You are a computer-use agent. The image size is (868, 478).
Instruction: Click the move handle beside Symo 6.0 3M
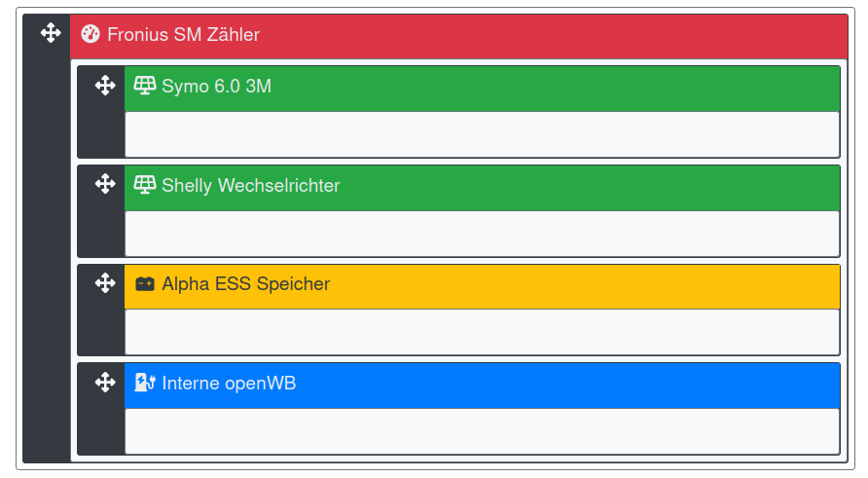[x=105, y=86]
